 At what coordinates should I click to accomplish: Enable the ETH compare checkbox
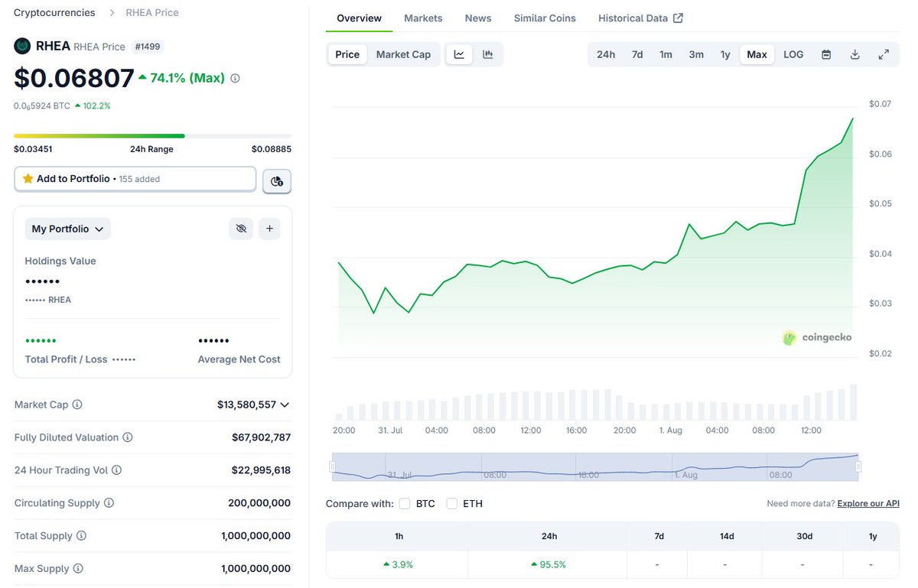pos(452,503)
